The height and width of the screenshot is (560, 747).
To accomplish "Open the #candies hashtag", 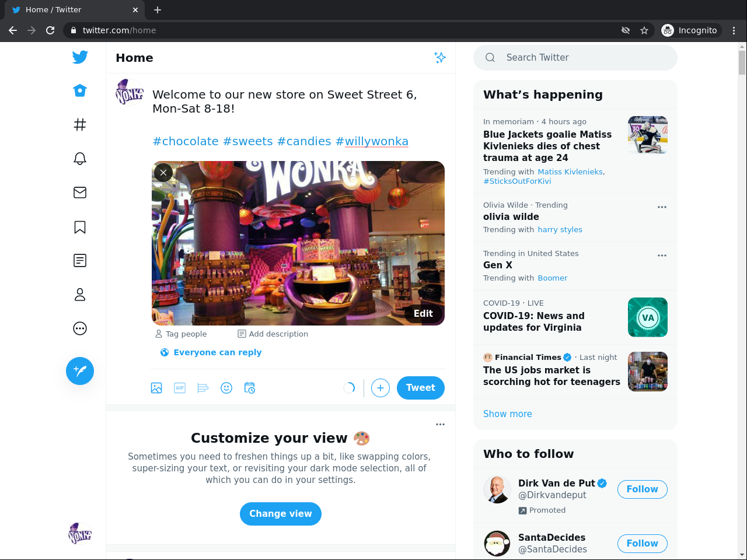I will 304,141.
